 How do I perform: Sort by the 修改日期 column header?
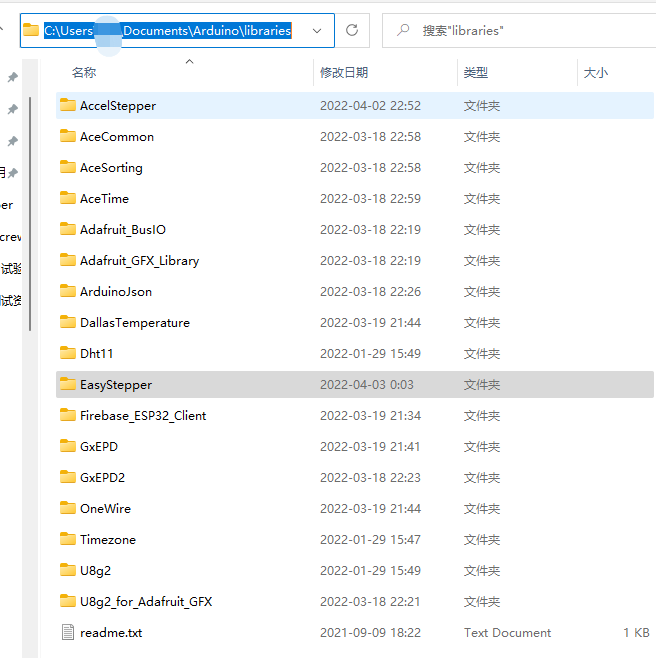(x=344, y=73)
